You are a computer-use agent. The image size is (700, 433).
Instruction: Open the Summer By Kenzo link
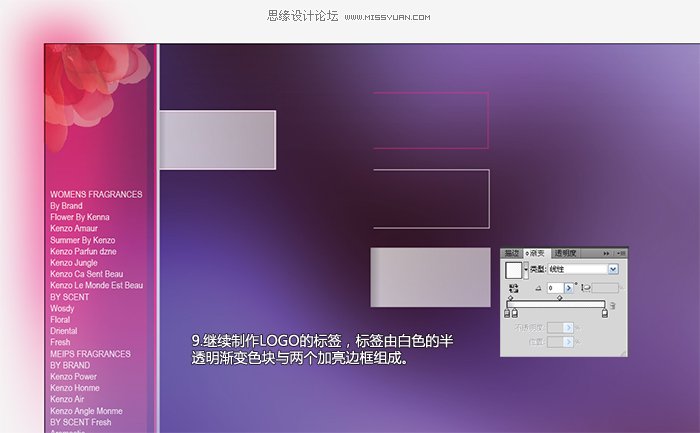(83, 240)
